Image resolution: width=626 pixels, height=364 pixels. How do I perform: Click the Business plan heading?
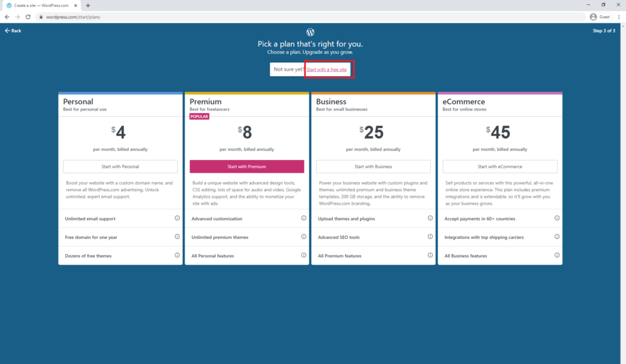coord(331,101)
